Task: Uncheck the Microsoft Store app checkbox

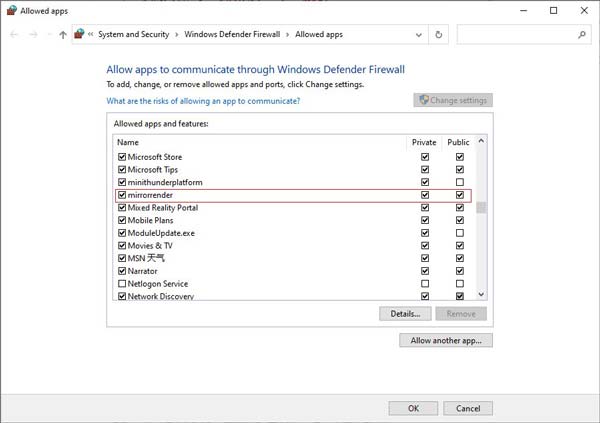Action: point(122,157)
